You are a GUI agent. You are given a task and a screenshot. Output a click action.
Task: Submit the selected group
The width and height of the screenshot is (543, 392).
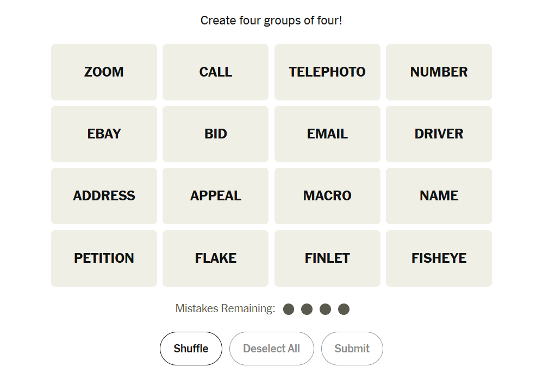[x=352, y=349]
